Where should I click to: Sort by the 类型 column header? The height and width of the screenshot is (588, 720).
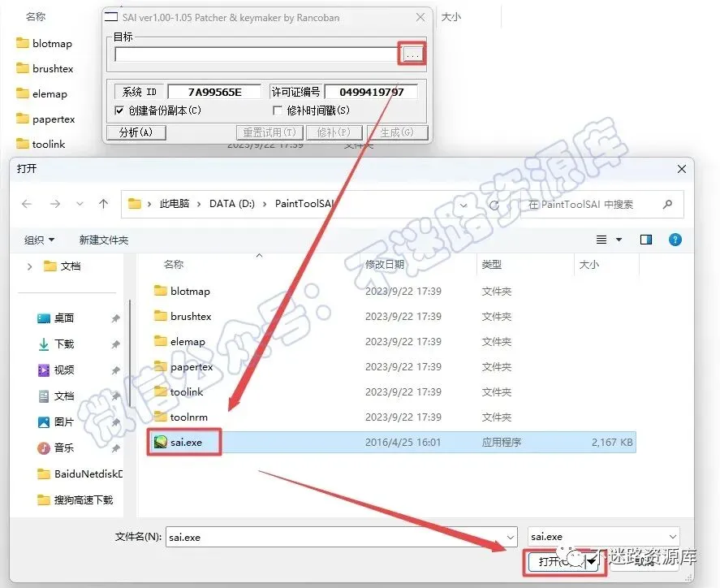491,265
